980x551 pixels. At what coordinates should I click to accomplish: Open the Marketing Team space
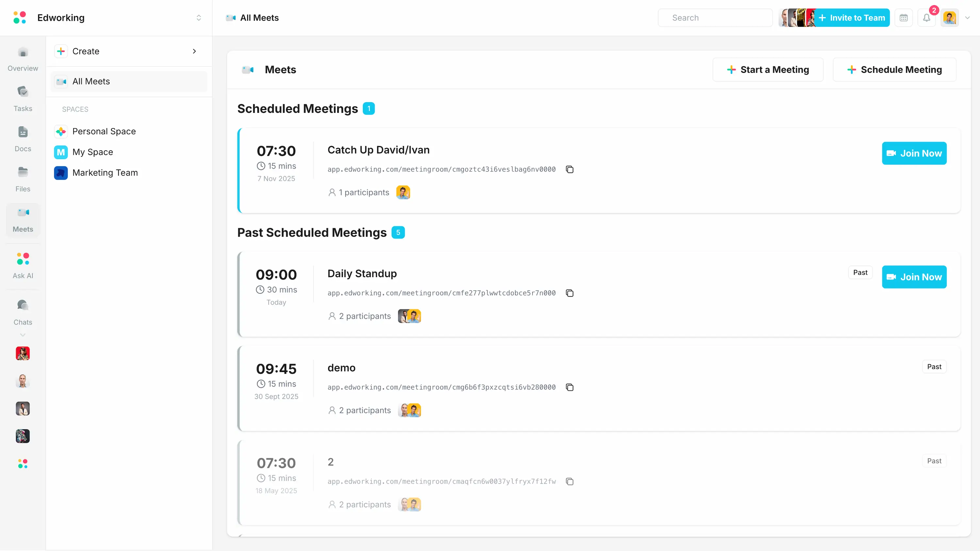click(105, 173)
